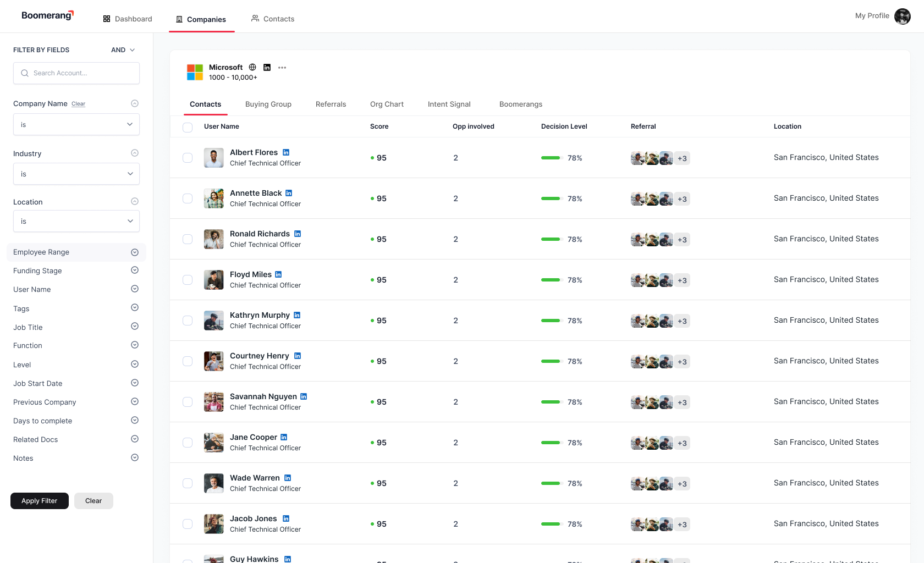924x563 pixels.
Task: Click the Apply Filter button
Action: [40, 501]
